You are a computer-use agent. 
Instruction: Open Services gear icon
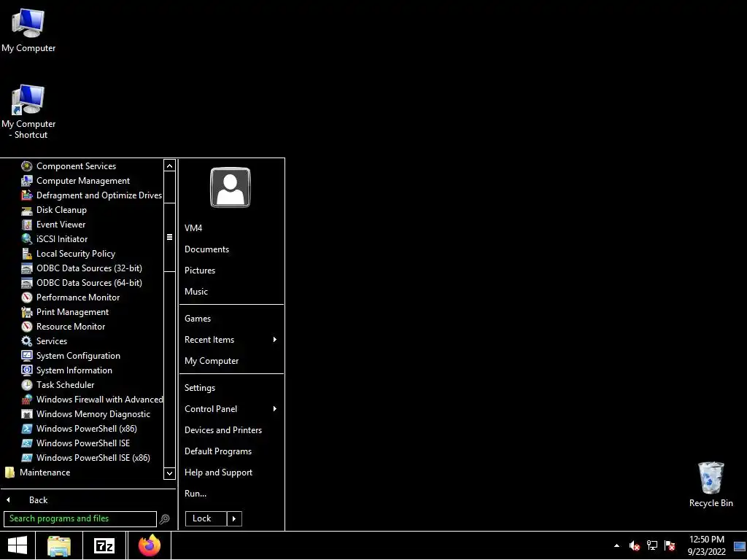pos(27,341)
